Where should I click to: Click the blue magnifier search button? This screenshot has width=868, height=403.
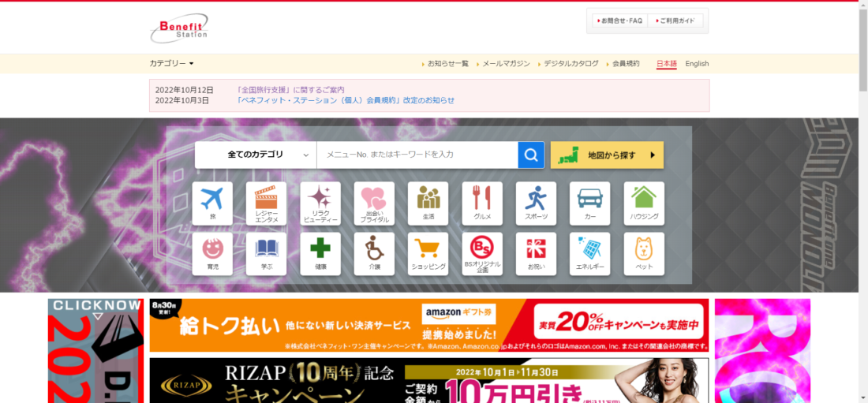pyautogui.click(x=531, y=155)
